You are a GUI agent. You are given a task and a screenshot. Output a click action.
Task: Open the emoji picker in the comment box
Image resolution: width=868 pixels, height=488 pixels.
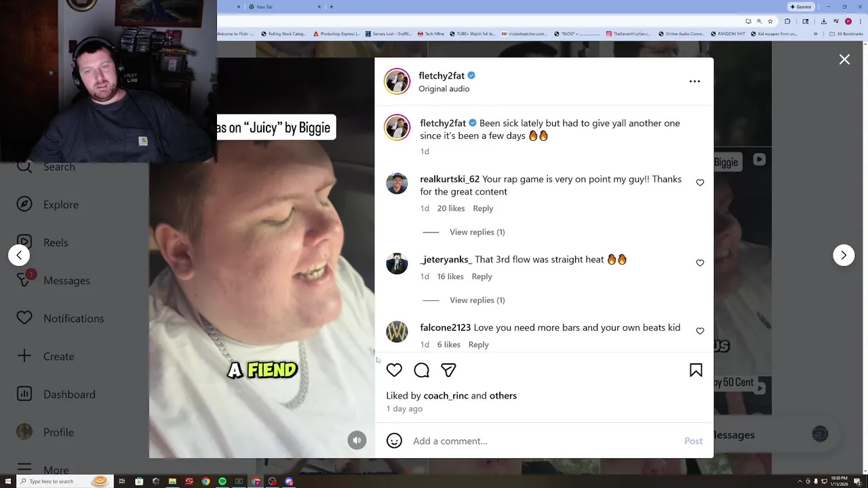394,441
